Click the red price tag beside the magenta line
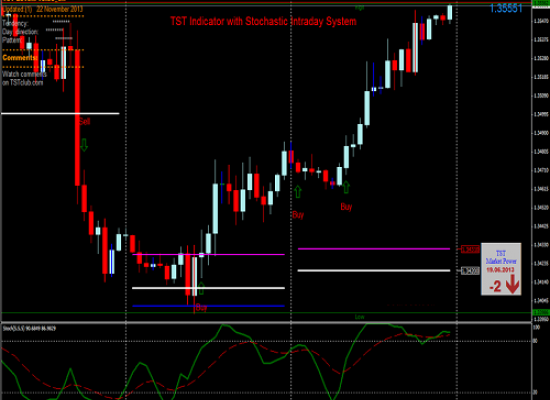550x400 pixels. (470, 249)
